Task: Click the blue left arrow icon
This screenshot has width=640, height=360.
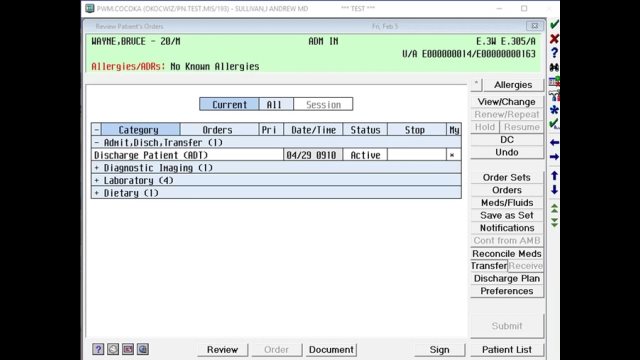Action: (554, 142)
